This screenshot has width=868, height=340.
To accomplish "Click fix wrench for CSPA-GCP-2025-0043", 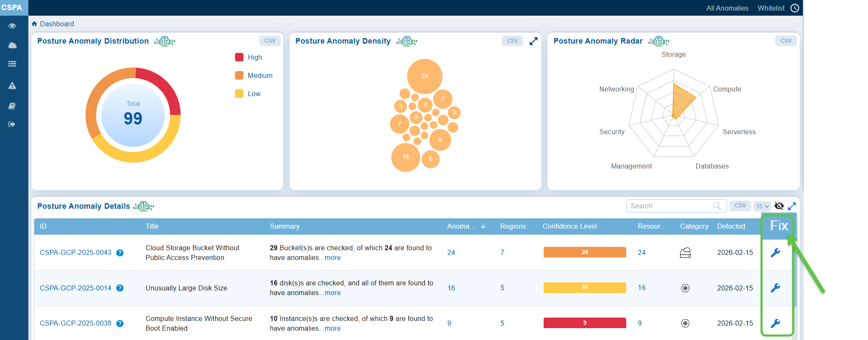I will (775, 253).
